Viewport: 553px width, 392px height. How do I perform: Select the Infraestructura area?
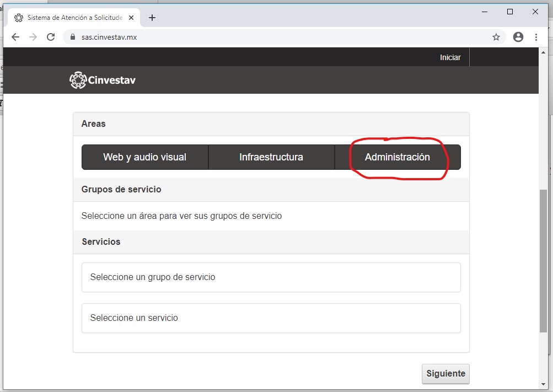[x=271, y=157]
